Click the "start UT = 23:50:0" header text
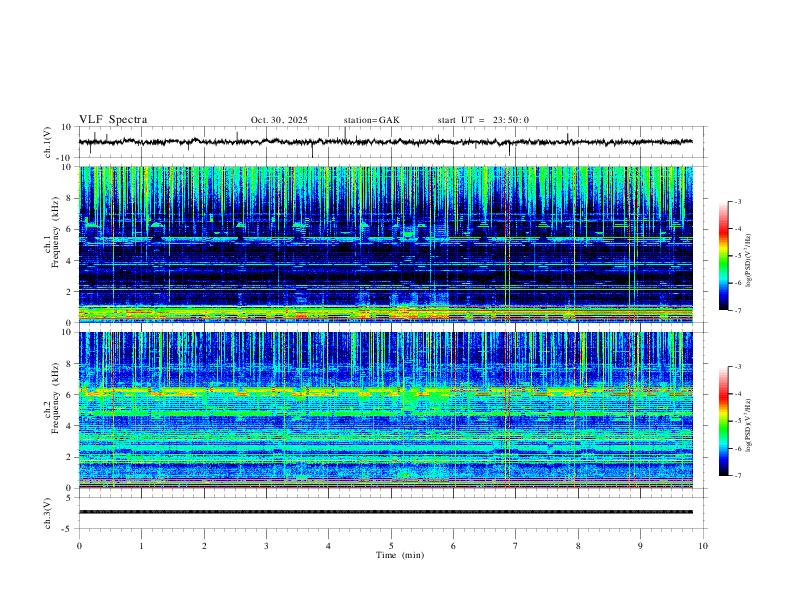The width and height of the screenshot is (792, 612). coord(483,120)
